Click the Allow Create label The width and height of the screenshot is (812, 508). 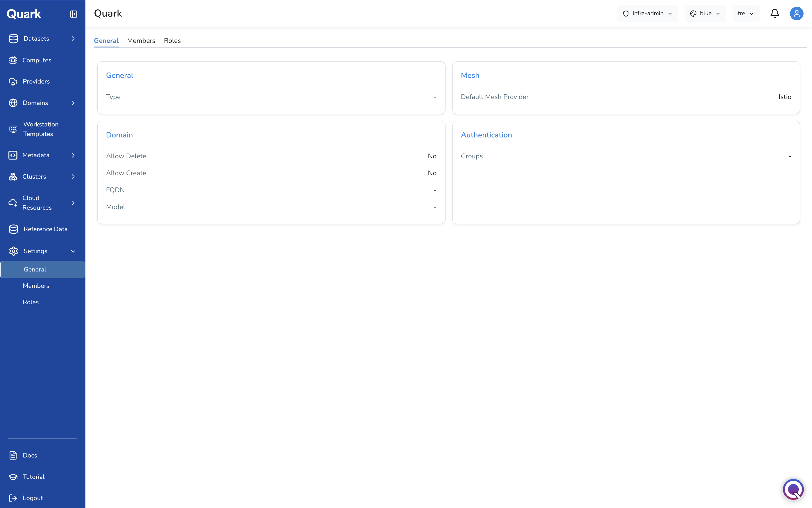click(126, 173)
